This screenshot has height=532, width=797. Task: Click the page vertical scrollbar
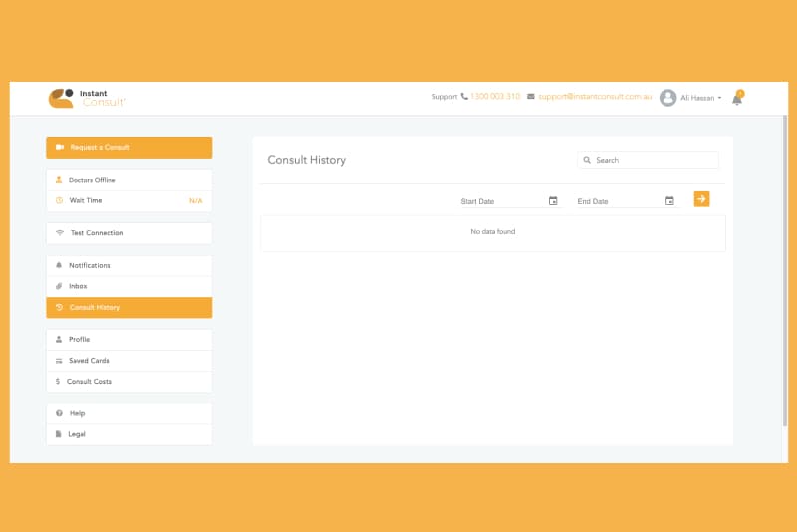pos(785,271)
